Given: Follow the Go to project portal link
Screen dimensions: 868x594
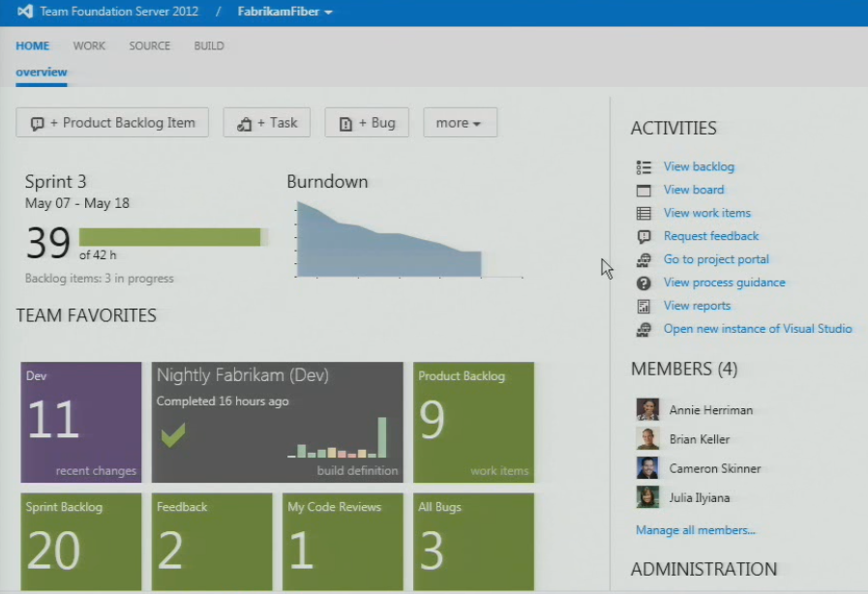Looking at the screenshot, I should pyautogui.click(x=716, y=259).
